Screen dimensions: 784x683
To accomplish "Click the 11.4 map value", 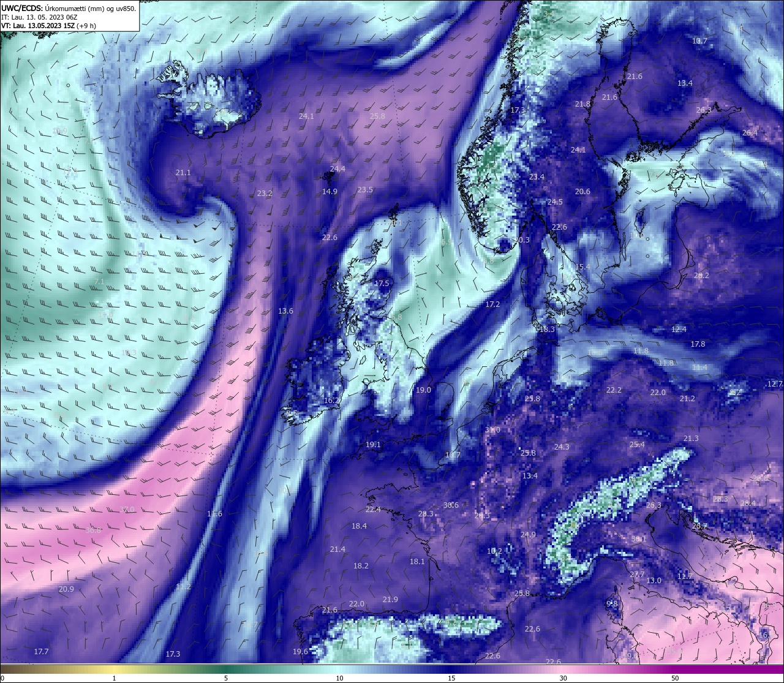I will pos(699,367).
